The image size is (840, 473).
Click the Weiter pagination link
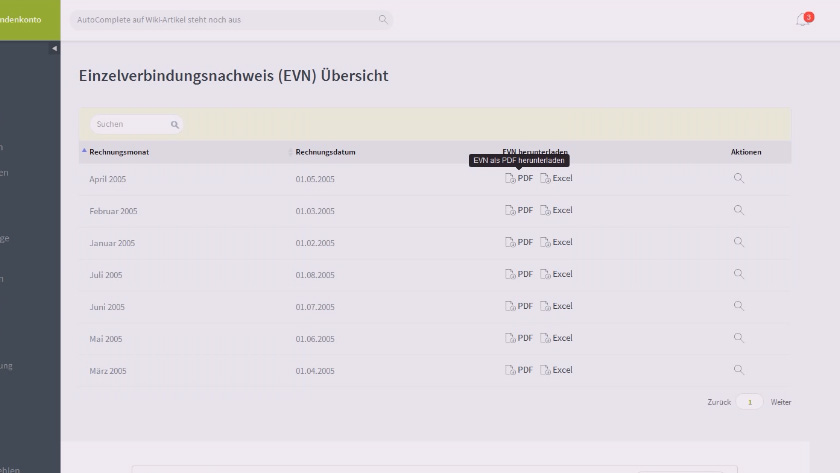(780, 402)
